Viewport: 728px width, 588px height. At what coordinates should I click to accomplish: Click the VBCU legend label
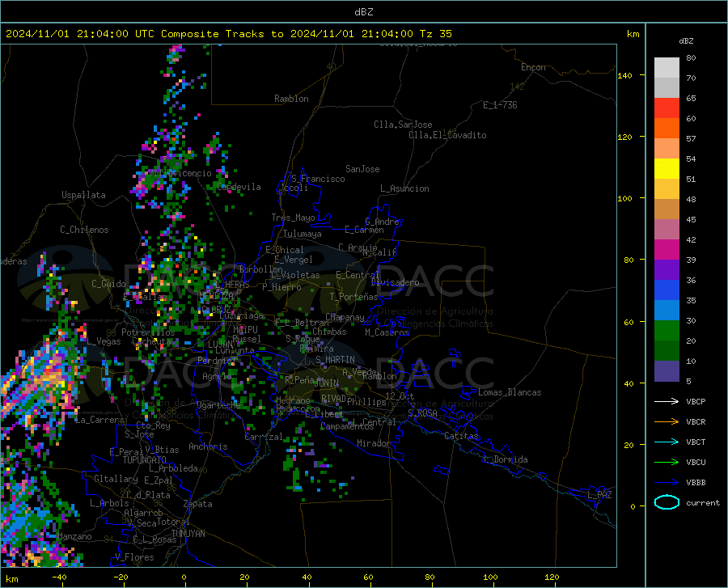tap(696, 463)
